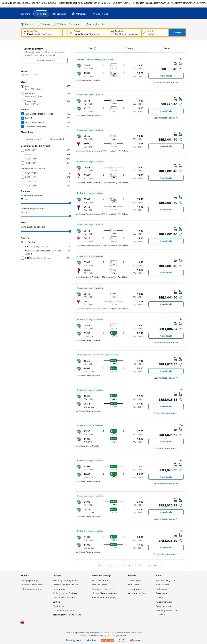Open the Travellers 1 adult selector

pos(155,33)
